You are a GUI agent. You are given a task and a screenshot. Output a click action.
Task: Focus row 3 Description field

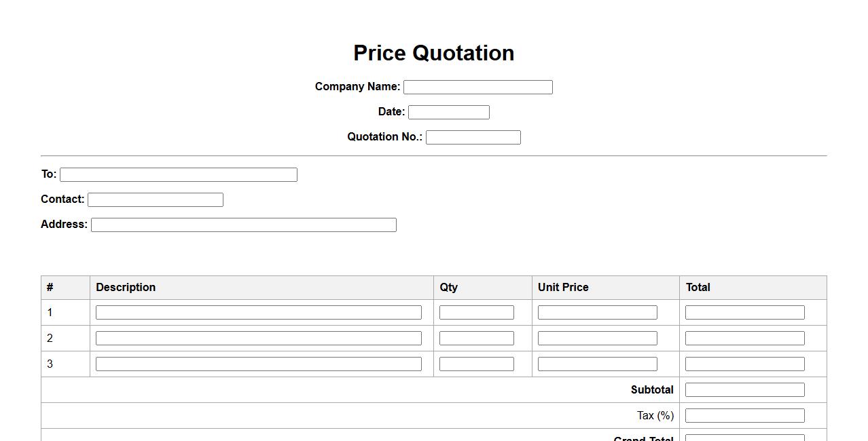pos(258,364)
